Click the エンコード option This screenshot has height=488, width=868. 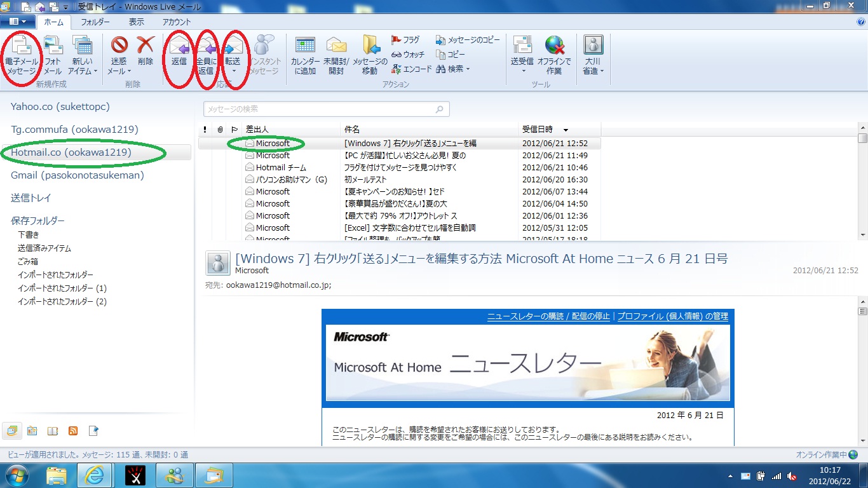(411, 69)
